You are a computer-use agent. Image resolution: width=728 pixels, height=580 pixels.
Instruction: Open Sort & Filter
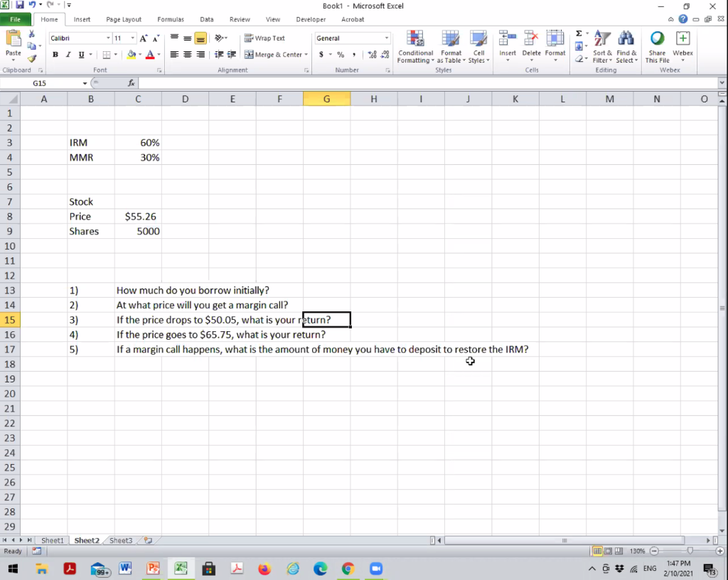(x=601, y=46)
